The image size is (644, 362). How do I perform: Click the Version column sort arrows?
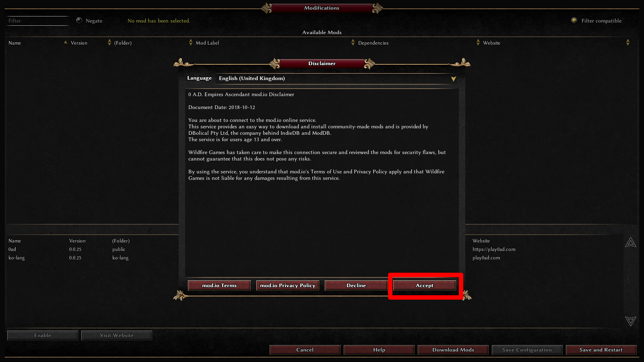click(x=109, y=42)
